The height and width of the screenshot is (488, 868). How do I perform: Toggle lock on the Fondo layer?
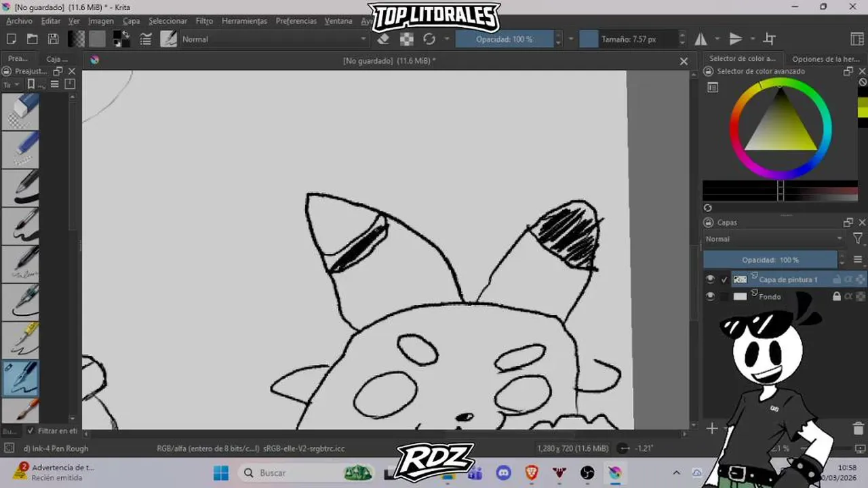pyautogui.click(x=837, y=296)
